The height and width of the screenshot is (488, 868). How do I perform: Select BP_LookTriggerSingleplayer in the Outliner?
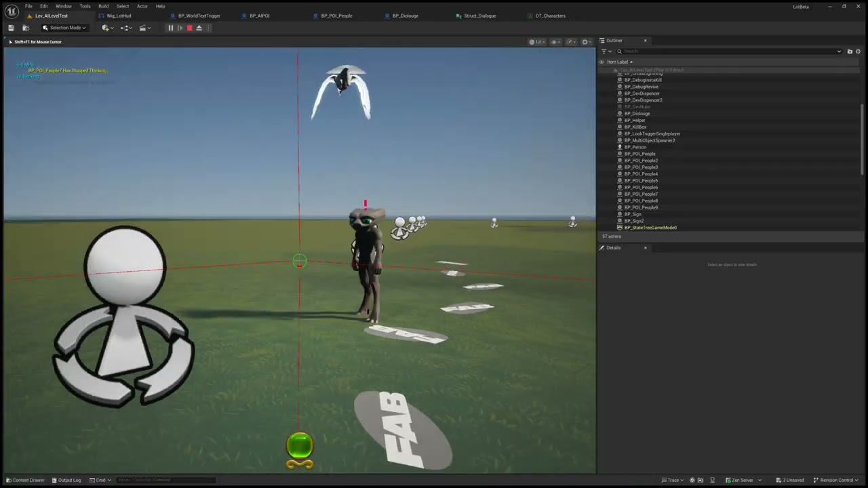tap(652, 134)
